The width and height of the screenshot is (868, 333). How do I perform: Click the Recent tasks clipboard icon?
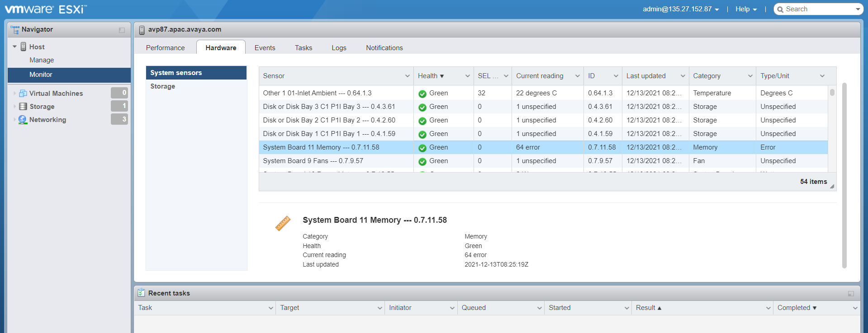tap(141, 293)
